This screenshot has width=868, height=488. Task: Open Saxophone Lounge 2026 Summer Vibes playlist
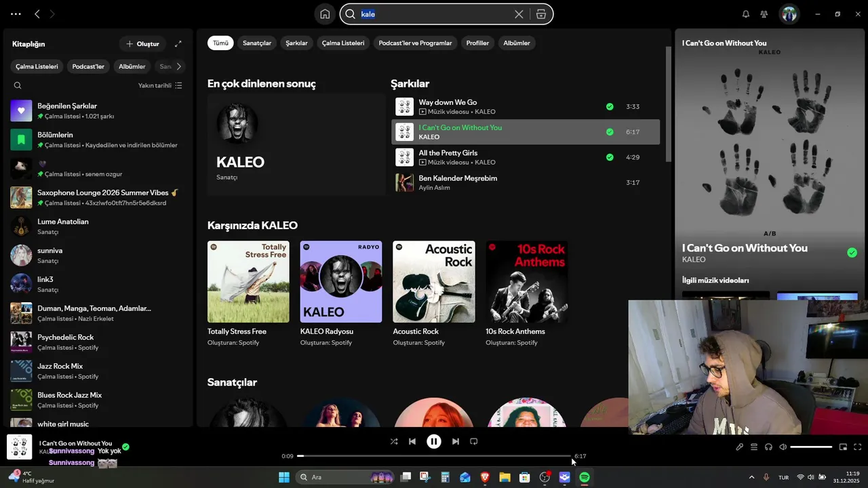[98, 197]
